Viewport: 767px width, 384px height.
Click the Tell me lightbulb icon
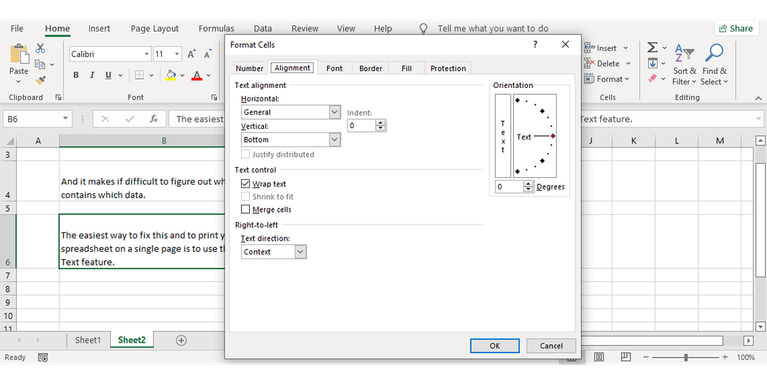pyautogui.click(x=424, y=29)
